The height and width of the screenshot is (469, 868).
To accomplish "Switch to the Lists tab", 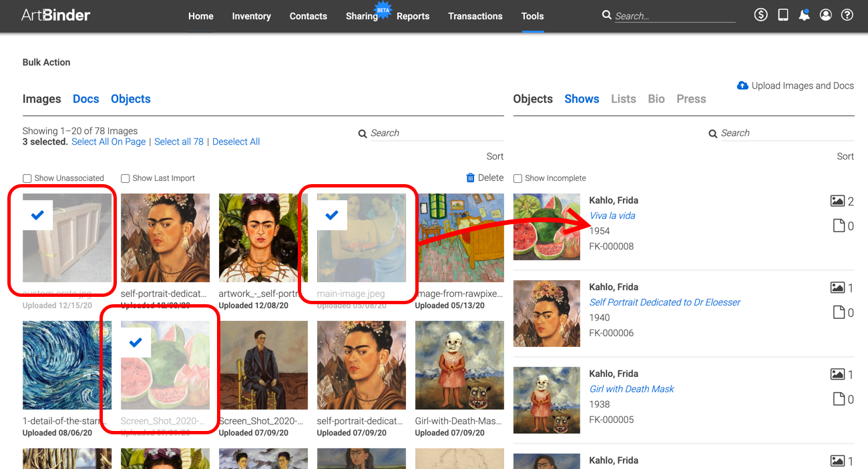I will [624, 99].
